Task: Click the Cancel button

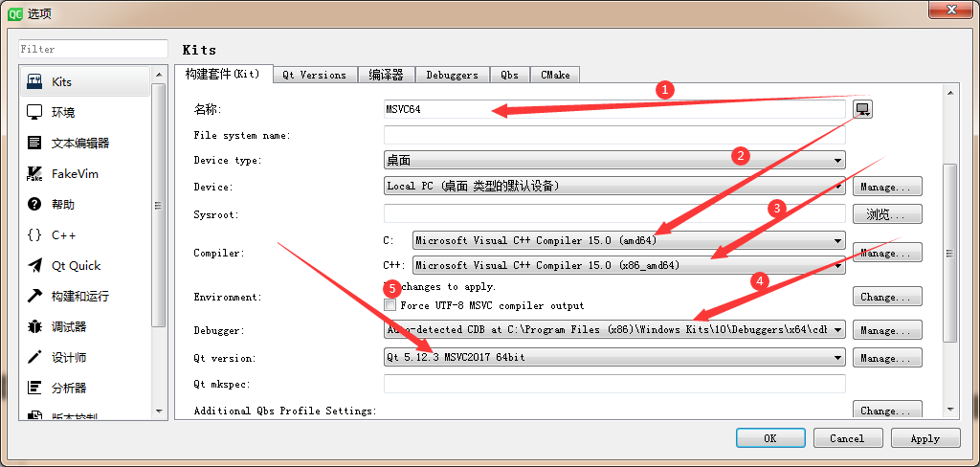Action: pyautogui.click(x=848, y=438)
